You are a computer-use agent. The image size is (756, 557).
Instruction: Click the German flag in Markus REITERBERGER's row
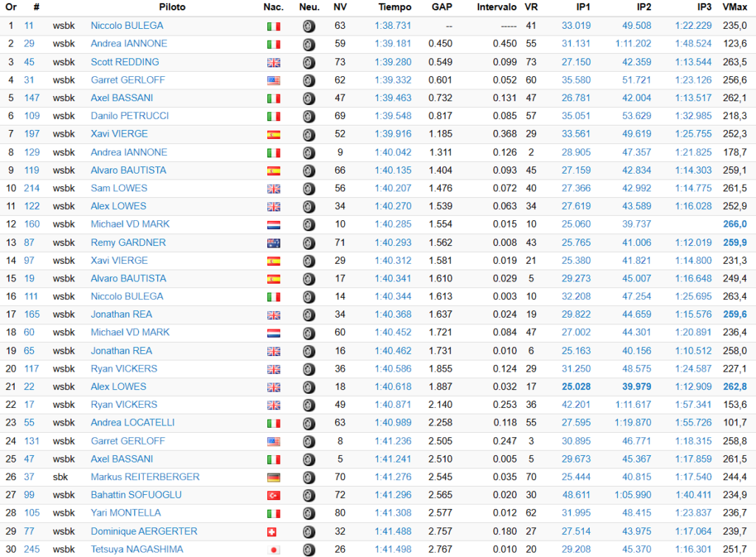[273, 477]
